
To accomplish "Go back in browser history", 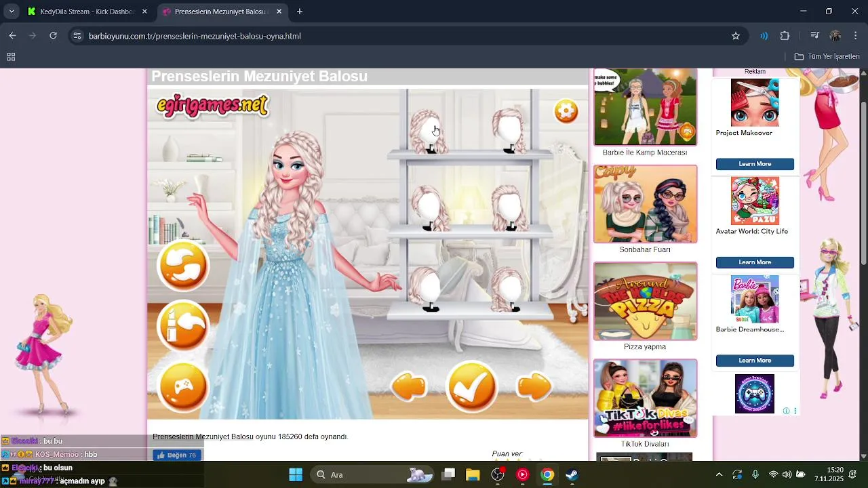I will pyautogui.click(x=12, y=36).
